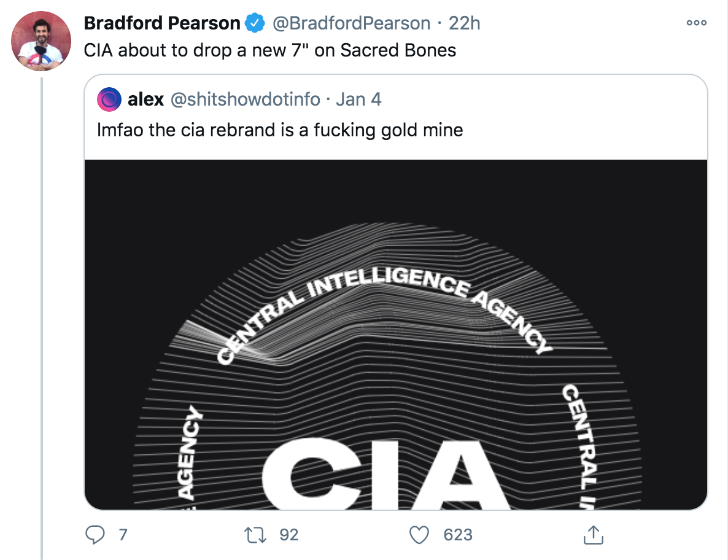Image resolution: width=728 pixels, height=560 pixels.
Task: Open the share tweet icon
Action: (x=593, y=535)
